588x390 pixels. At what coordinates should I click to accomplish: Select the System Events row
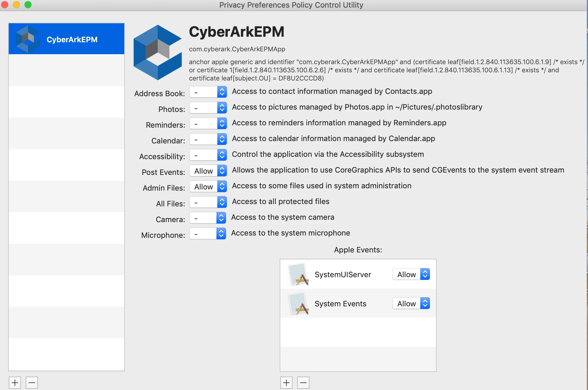point(340,303)
